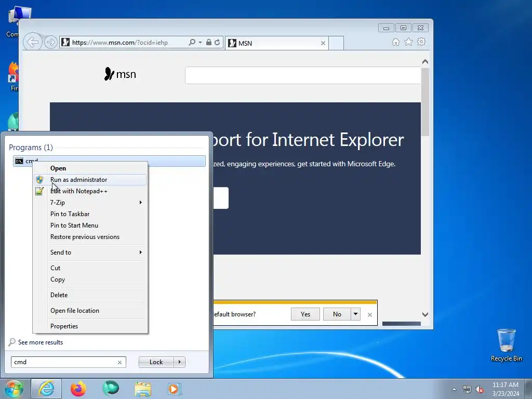This screenshot has width=532, height=399.
Task: Click the cmd program icon in results
Action: point(19,161)
